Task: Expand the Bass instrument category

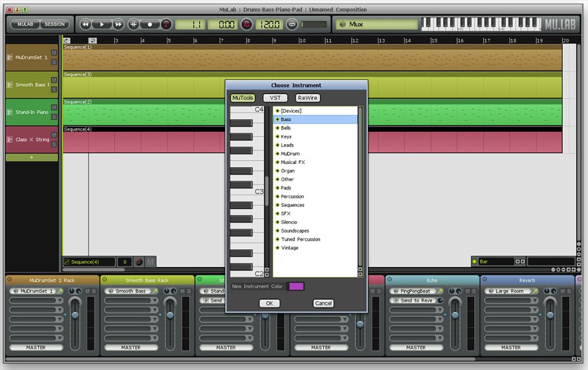Action: (x=278, y=120)
